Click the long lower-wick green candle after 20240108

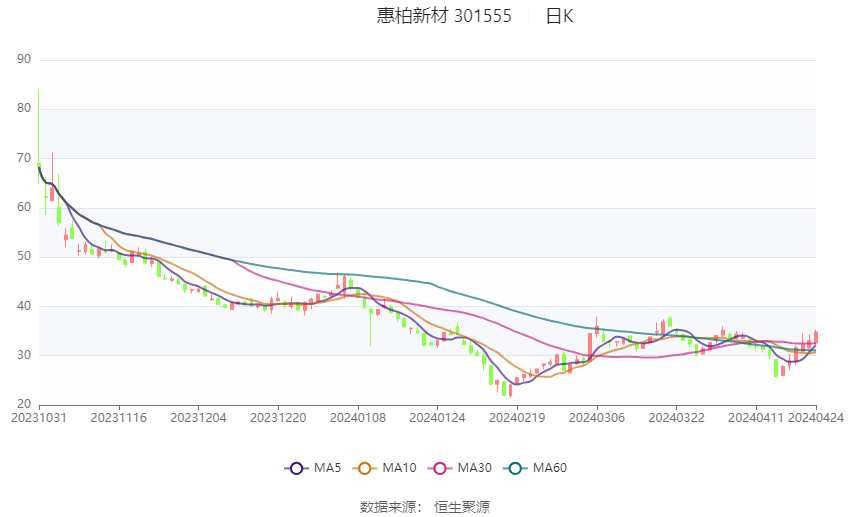(x=371, y=325)
